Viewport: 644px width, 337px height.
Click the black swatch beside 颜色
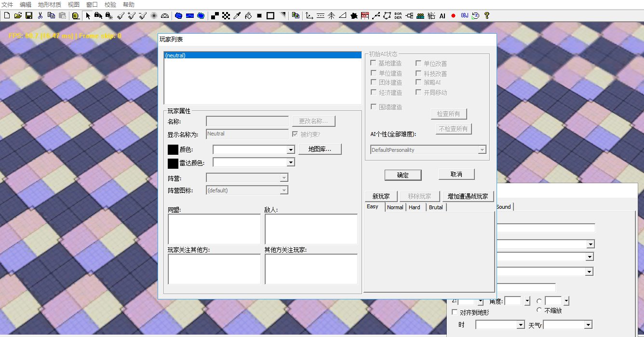(x=173, y=150)
